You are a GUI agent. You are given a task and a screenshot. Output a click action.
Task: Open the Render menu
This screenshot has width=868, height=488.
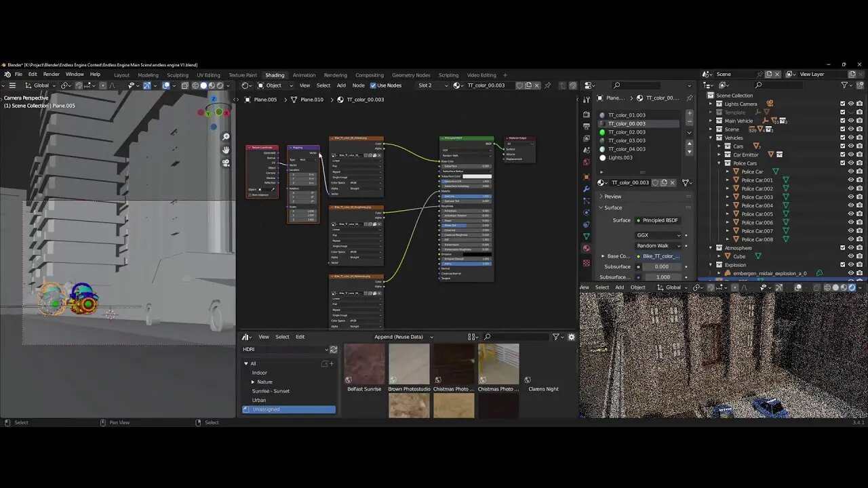[52, 75]
